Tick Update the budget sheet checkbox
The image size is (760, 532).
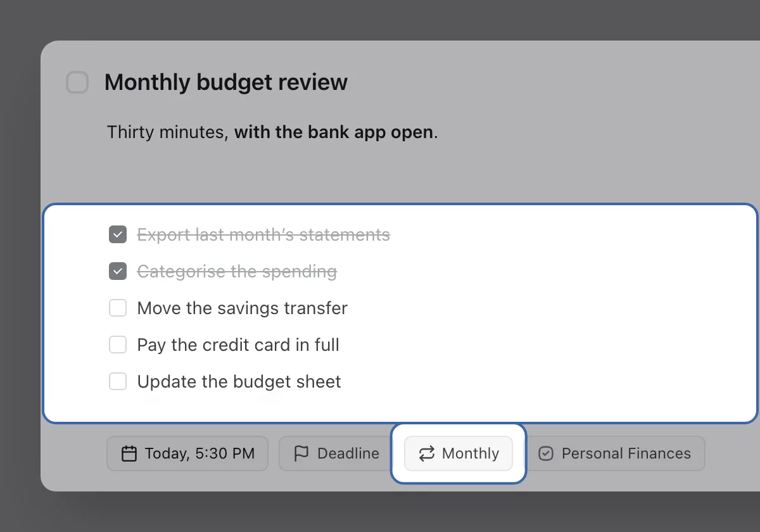click(118, 382)
